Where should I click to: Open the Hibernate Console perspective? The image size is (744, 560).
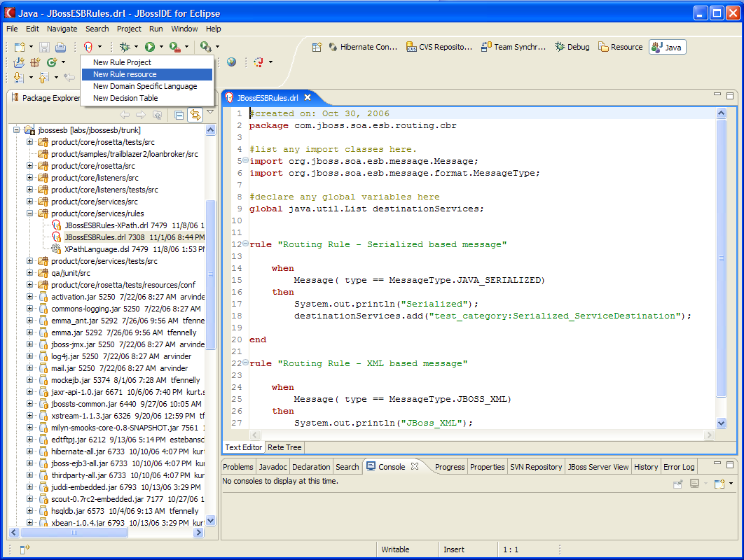(363, 47)
